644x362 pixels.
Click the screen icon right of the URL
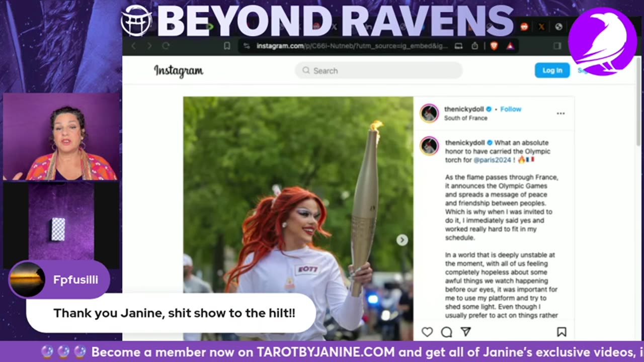pos(458,46)
